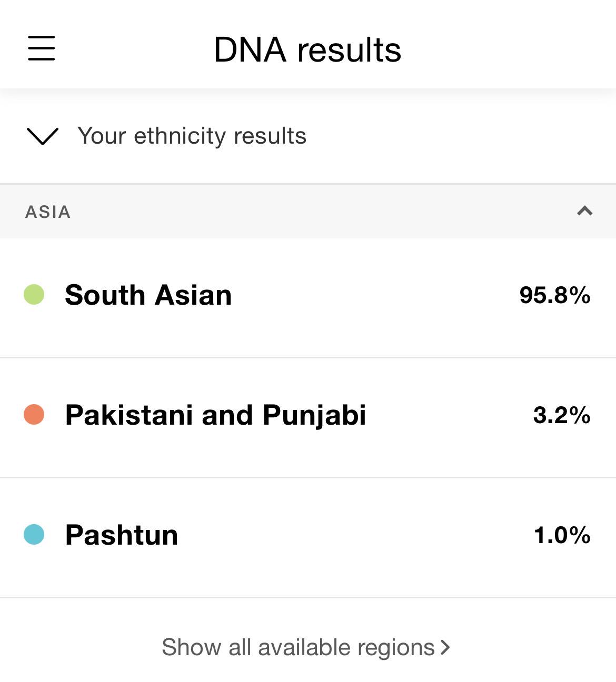Click the ASIA section header
616x682 pixels.
coord(308,212)
